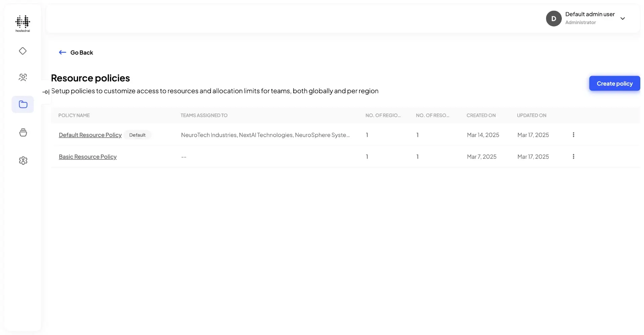Screen dimensions: 644x335
Task: Open the storage bucket icon in sidebar
Action: click(x=22, y=132)
